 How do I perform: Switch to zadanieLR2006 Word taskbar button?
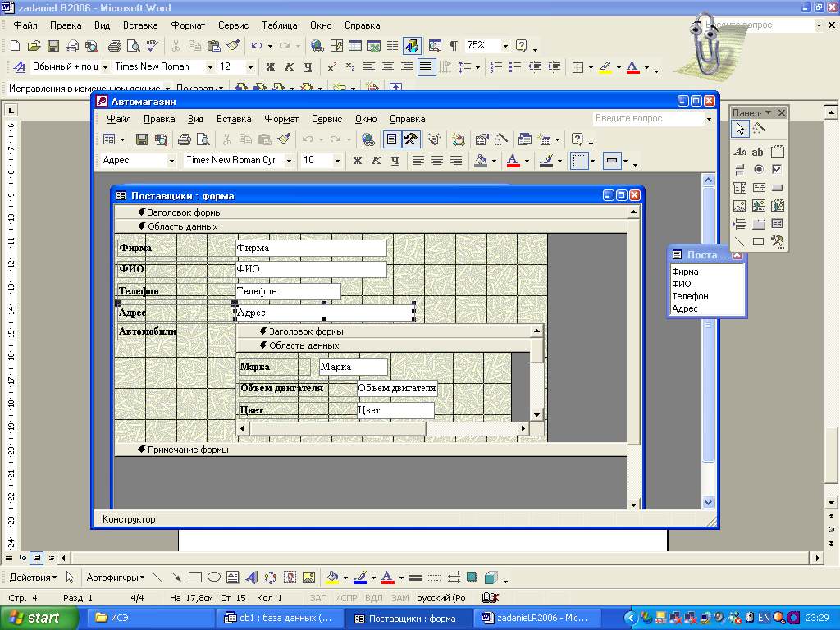[x=537, y=618]
